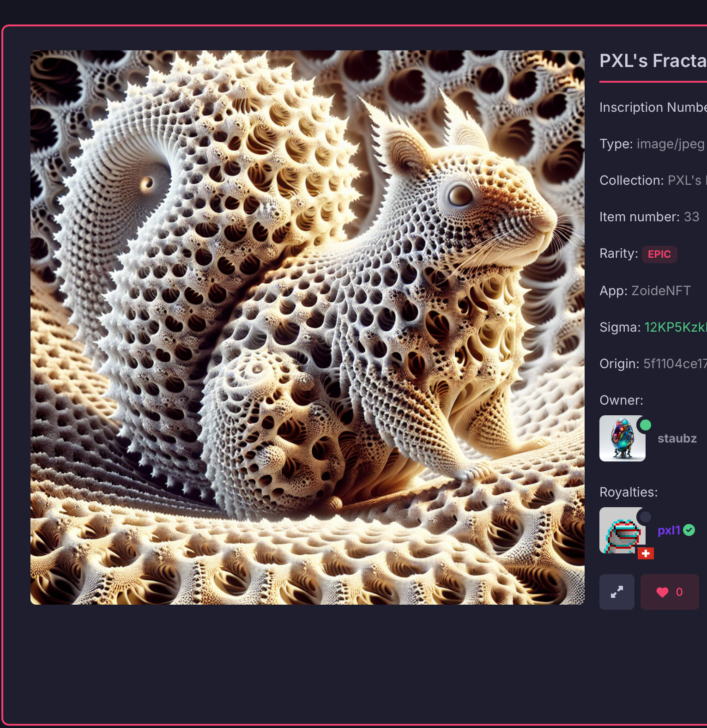The height and width of the screenshot is (728, 707).
Task: Click the item number 33 value
Action: [691, 217]
